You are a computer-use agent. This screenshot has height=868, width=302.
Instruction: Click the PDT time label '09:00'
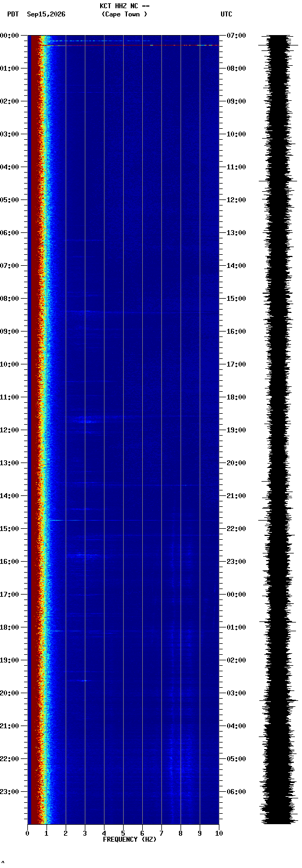[9, 332]
